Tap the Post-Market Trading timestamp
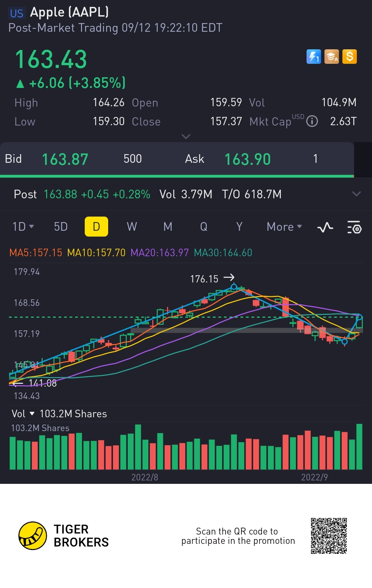The height and width of the screenshot is (588, 372). pos(115,28)
